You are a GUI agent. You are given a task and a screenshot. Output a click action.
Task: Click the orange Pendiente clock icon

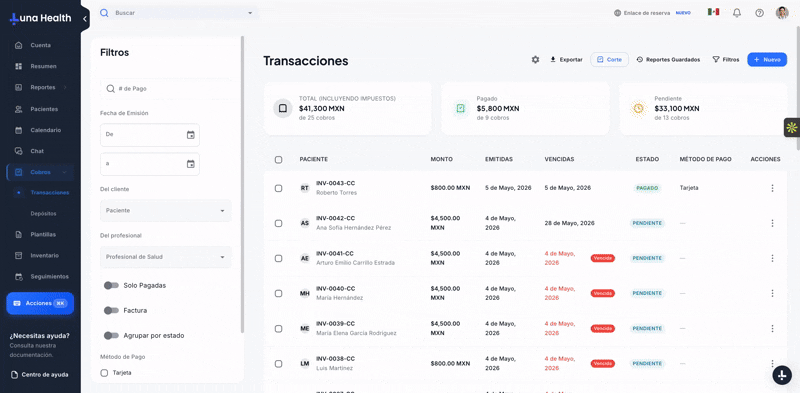(638, 108)
